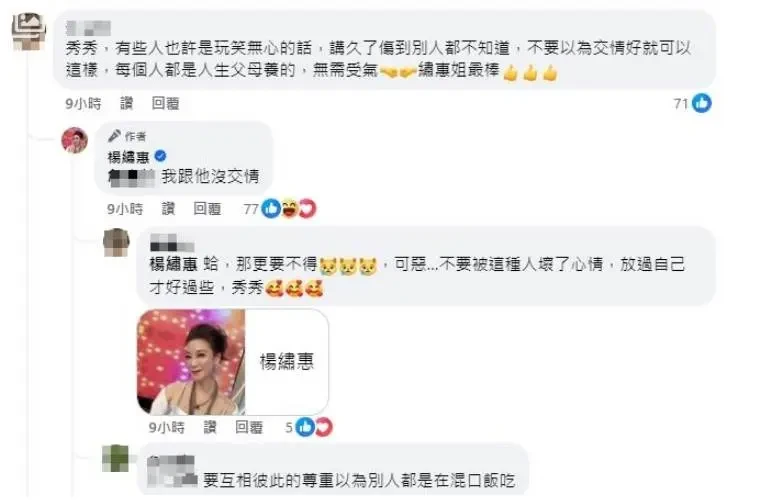Reply to 楊繡惠's comment via 回覆
The height and width of the screenshot is (502, 758).
point(207,208)
